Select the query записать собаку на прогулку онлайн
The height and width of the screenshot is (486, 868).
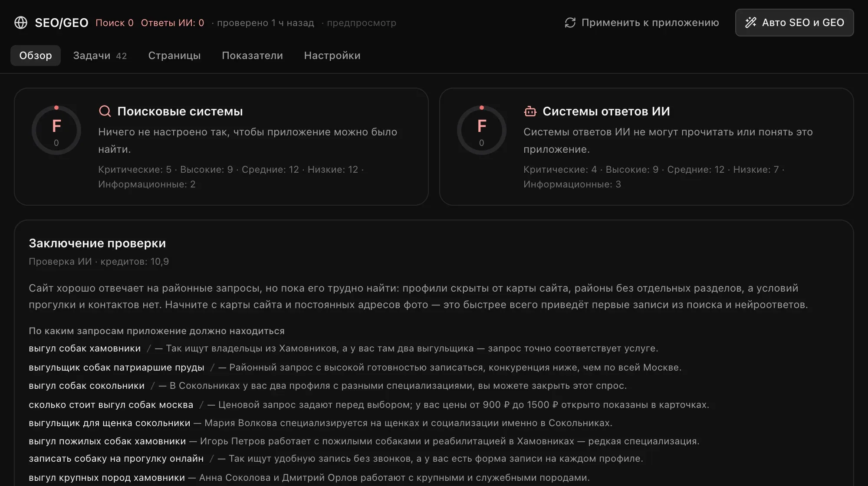click(x=116, y=459)
